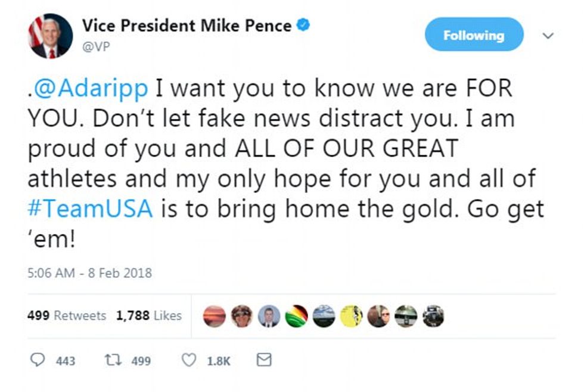Click the envelope direct message icon

264,360
